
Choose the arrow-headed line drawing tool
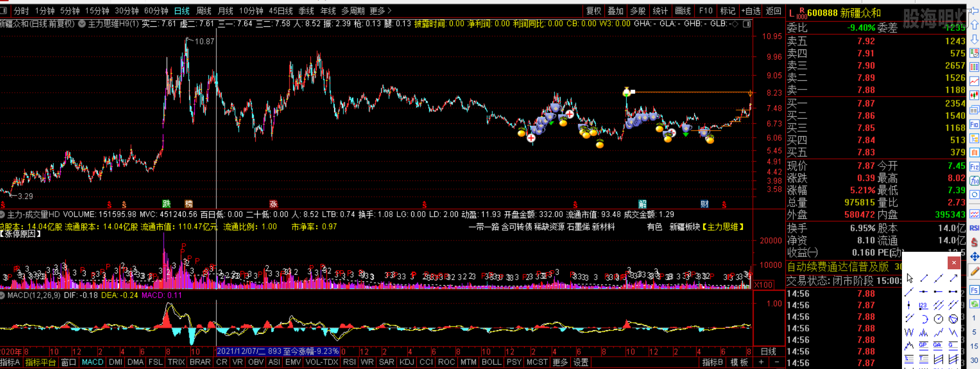[953, 278]
